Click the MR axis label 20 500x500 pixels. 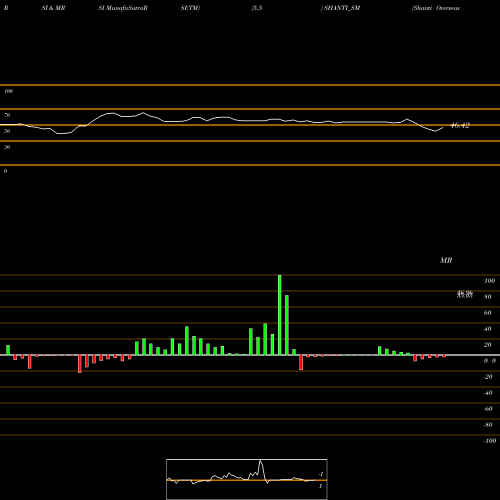(x=488, y=345)
